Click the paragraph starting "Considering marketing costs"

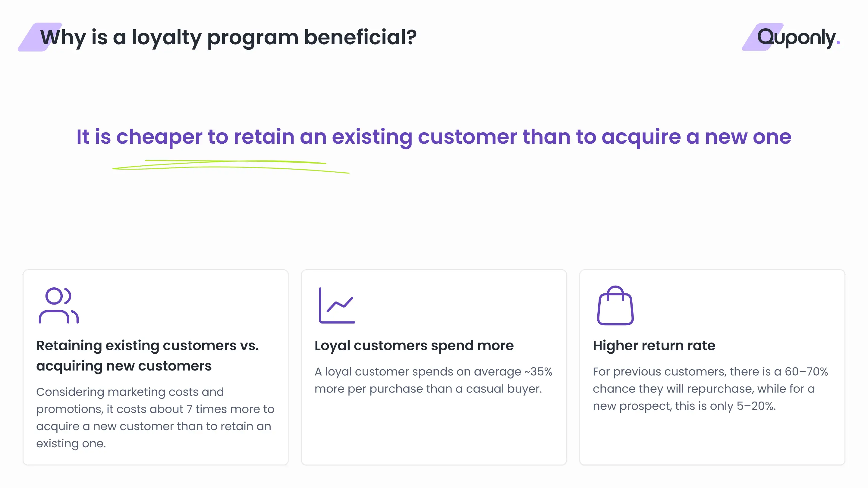(x=155, y=417)
